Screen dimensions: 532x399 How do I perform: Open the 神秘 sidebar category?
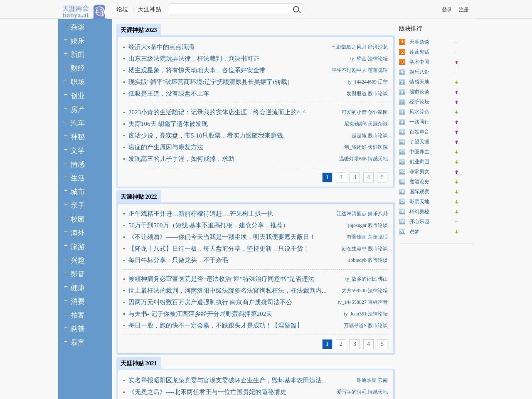click(78, 137)
